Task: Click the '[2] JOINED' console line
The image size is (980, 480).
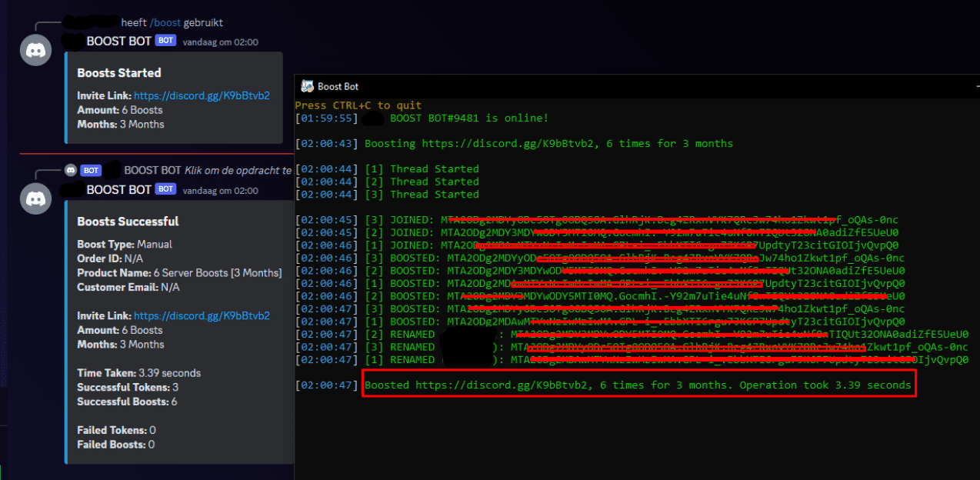Action: (597, 232)
